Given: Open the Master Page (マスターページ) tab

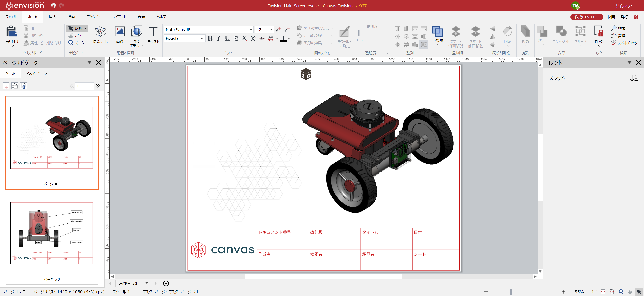Looking at the screenshot, I should (36, 73).
